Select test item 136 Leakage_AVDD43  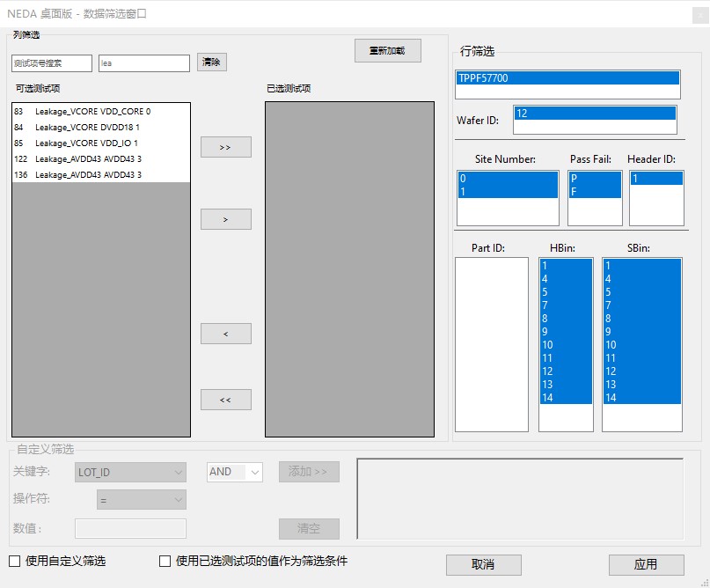click(x=88, y=175)
